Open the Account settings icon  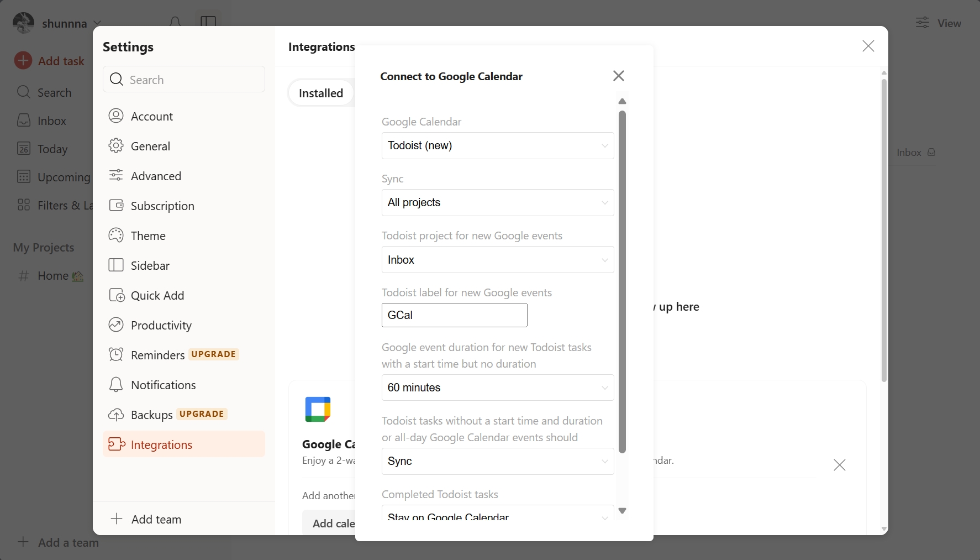pyautogui.click(x=116, y=116)
